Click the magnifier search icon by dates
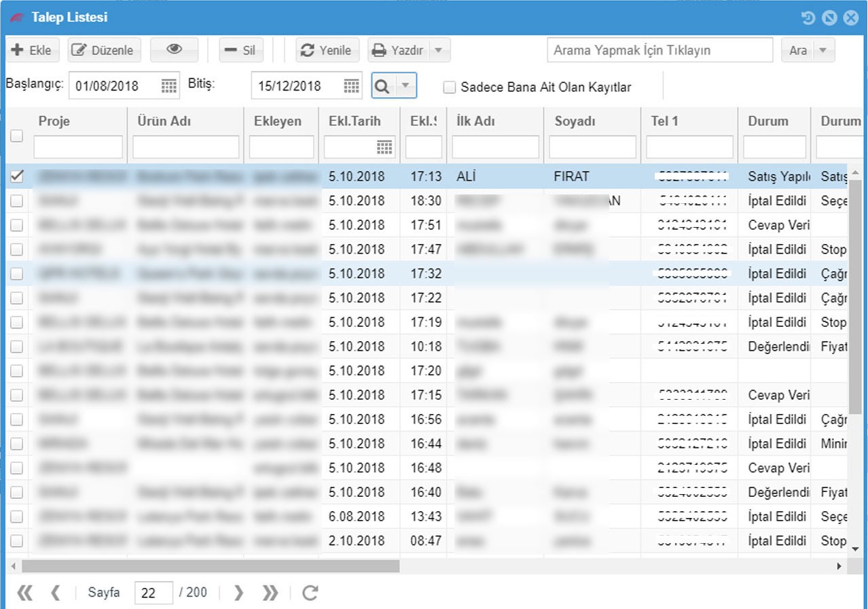Image resolution: width=868 pixels, height=609 pixels. pos(382,86)
